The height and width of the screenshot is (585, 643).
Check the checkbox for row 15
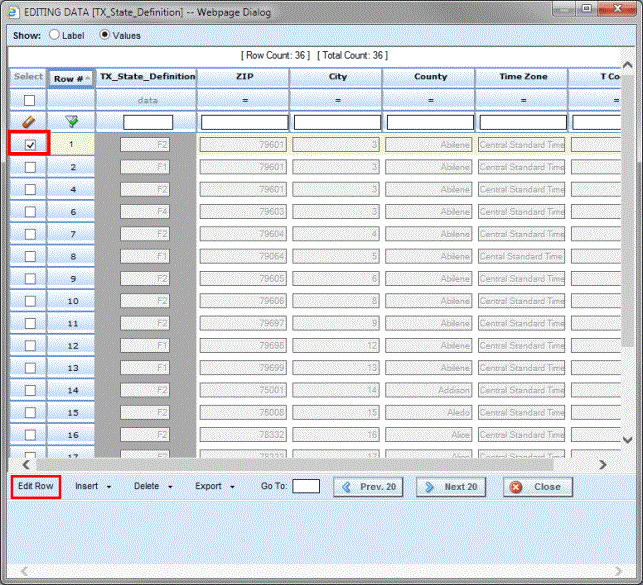click(30, 413)
